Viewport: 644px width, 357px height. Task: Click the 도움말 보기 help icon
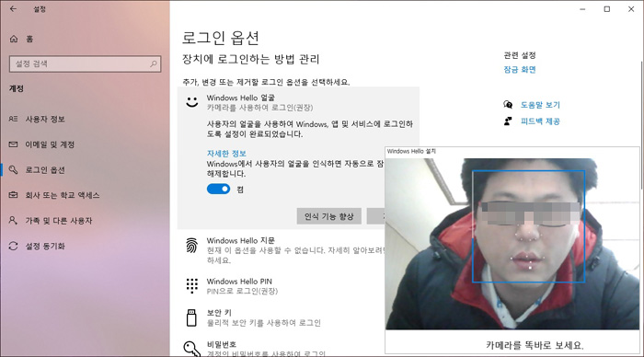(x=508, y=104)
